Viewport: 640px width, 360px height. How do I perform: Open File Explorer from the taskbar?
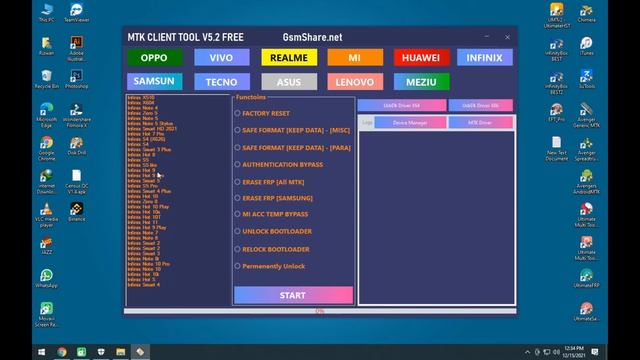(x=120, y=352)
